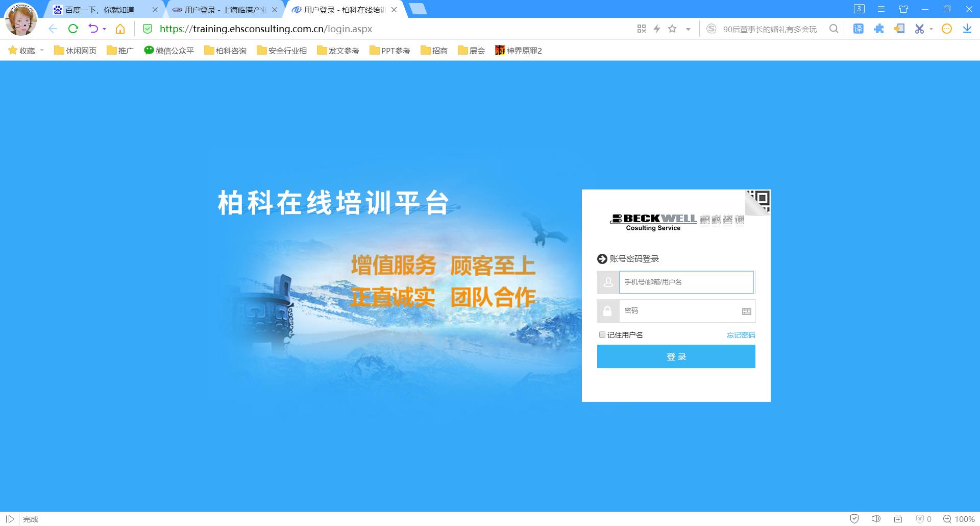Expand the 收藏 favorites dropdown arrow
Viewport: 980px width, 526px height.
tap(42, 51)
